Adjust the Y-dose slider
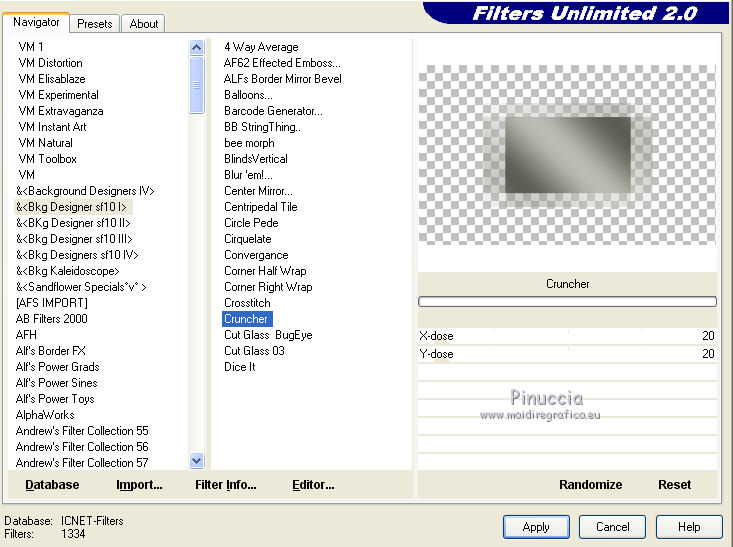The width and height of the screenshot is (733, 547). pyautogui.click(x=567, y=353)
